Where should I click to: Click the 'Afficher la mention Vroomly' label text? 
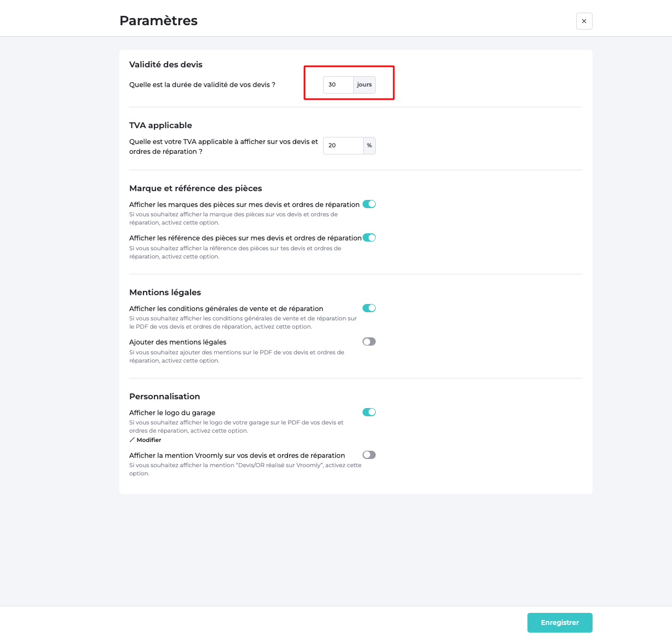click(x=237, y=455)
